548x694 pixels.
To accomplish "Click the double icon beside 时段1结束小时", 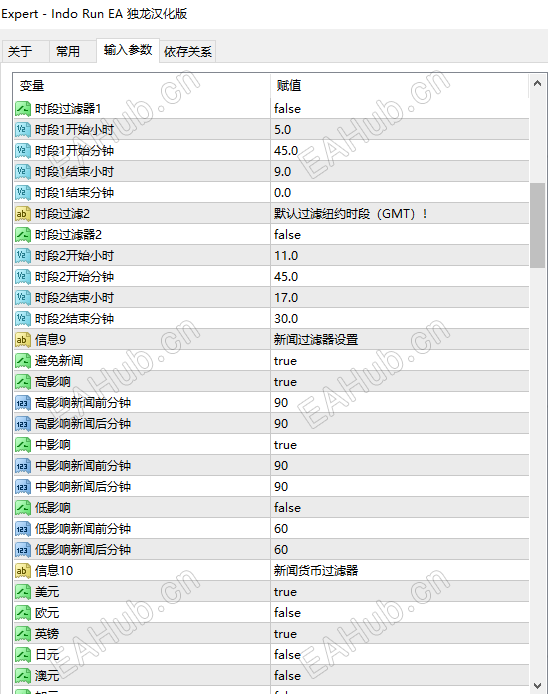I will (23, 172).
